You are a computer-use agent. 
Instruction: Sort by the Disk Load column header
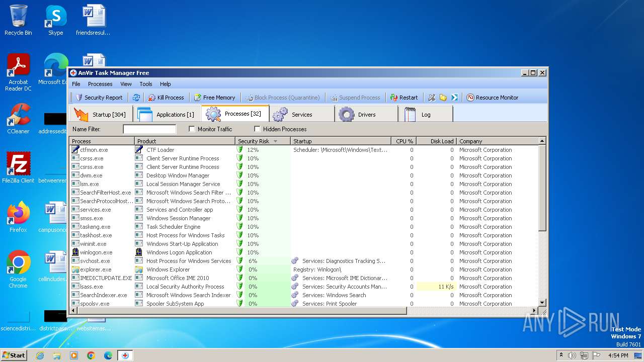click(x=436, y=141)
